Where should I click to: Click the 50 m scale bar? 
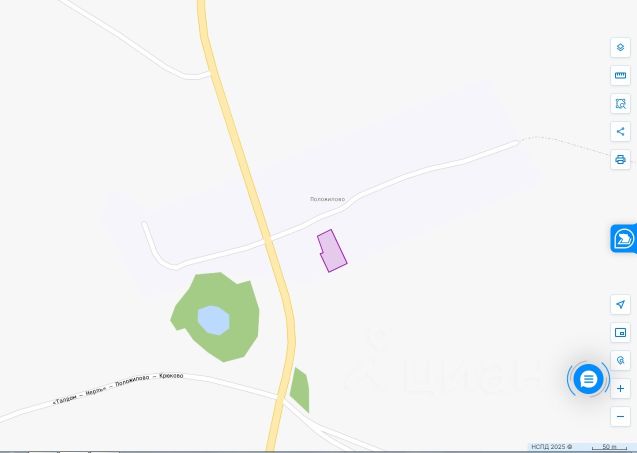point(609,447)
